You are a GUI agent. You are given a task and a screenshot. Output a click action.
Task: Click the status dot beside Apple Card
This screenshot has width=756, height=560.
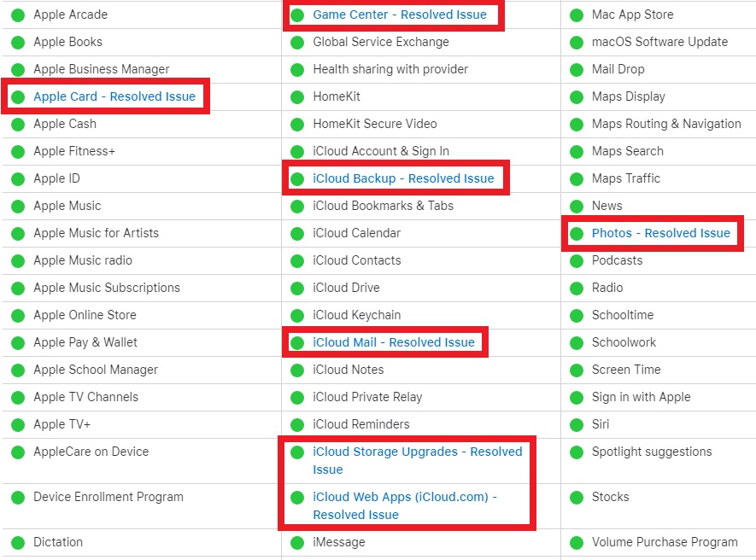pyautogui.click(x=18, y=97)
